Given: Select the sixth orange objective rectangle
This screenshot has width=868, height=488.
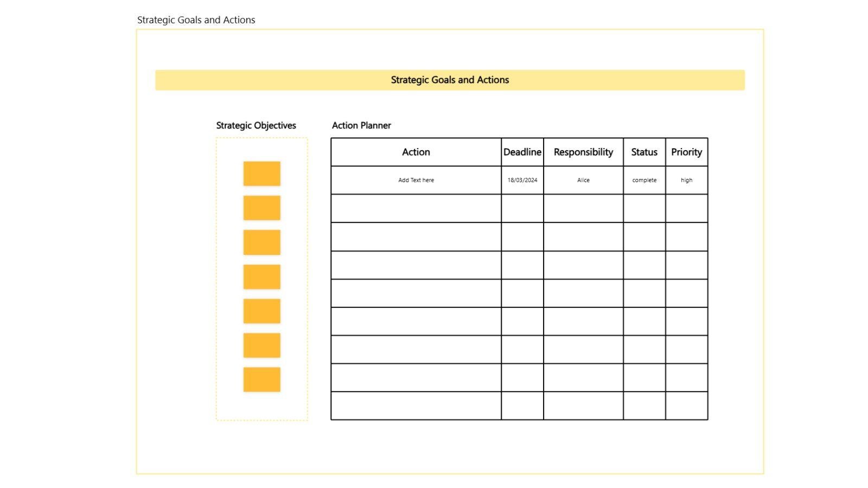Looking at the screenshot, I should click(261, 345).
